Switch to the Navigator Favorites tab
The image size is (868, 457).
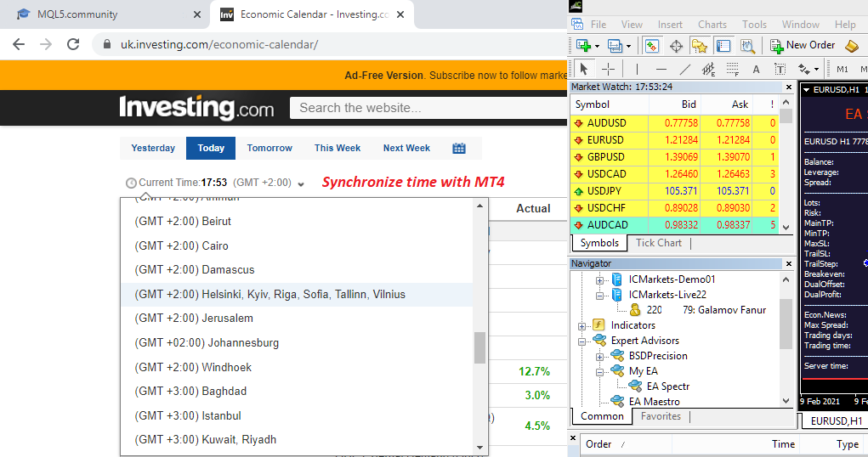coord(661,416)
